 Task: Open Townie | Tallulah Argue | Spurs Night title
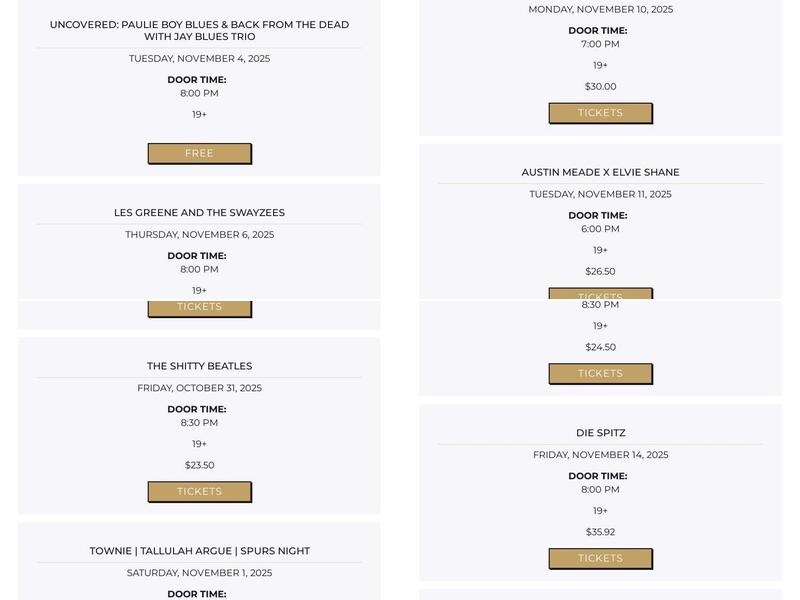(199, 551)
